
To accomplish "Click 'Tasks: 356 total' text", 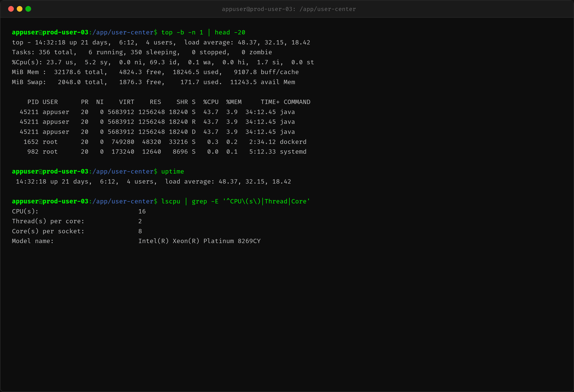I will click(43, 52).
